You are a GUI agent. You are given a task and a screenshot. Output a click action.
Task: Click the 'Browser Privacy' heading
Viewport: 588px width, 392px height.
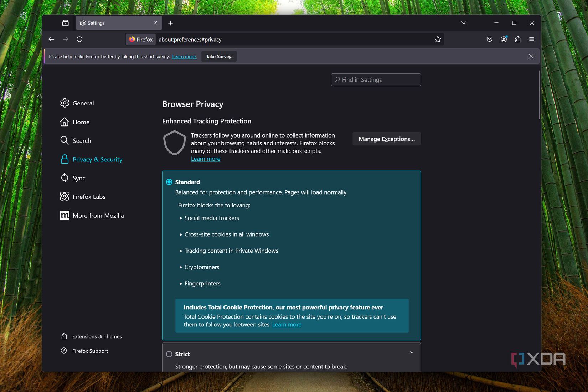pos(193,104)
